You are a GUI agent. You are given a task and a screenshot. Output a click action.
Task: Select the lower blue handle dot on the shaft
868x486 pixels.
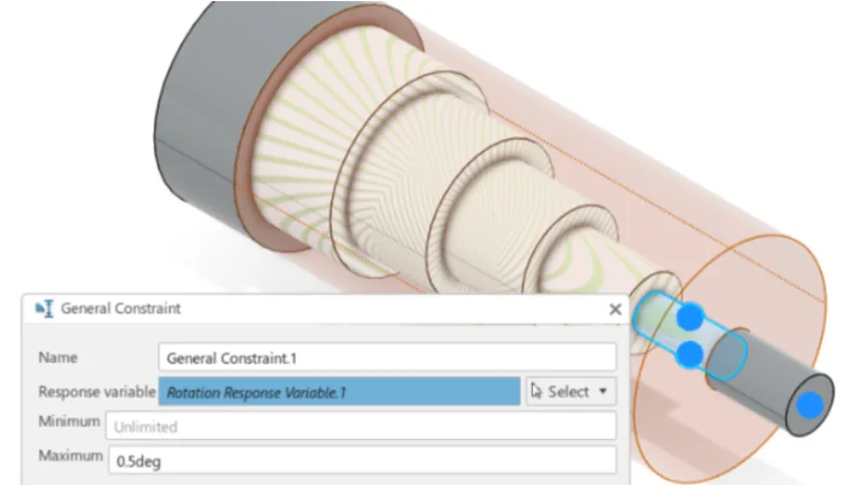689,353
